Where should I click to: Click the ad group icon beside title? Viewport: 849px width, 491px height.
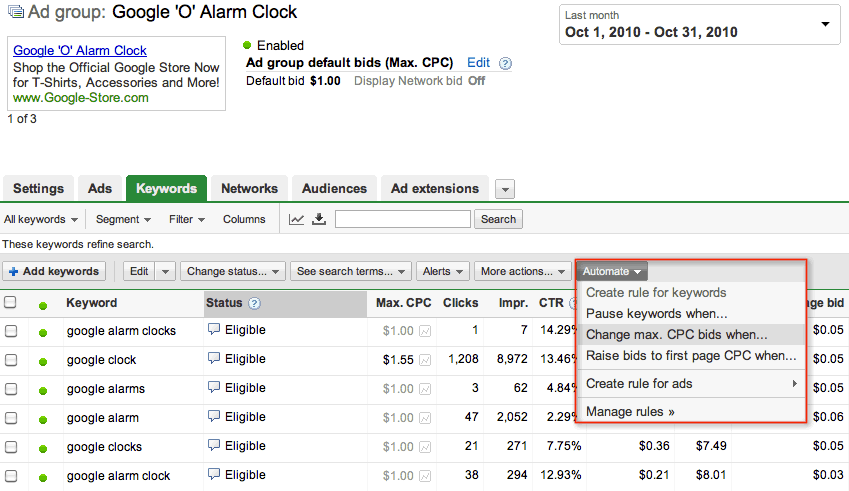16,12
